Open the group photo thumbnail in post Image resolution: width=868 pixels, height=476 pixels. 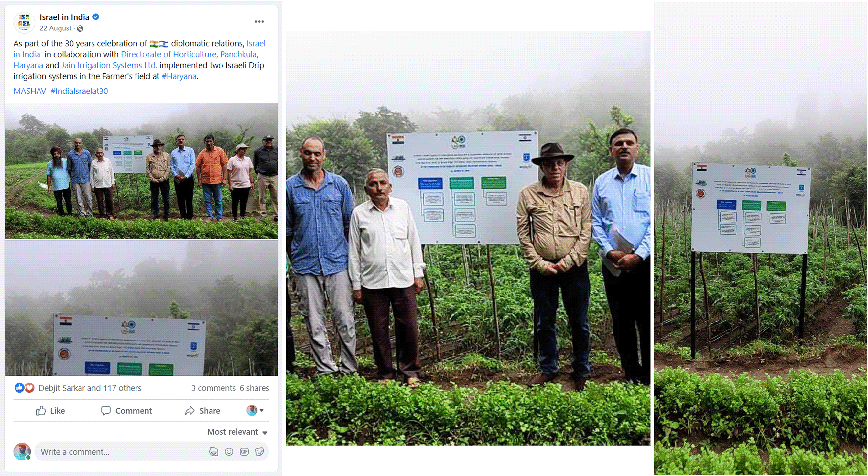(x=141, y=171)
